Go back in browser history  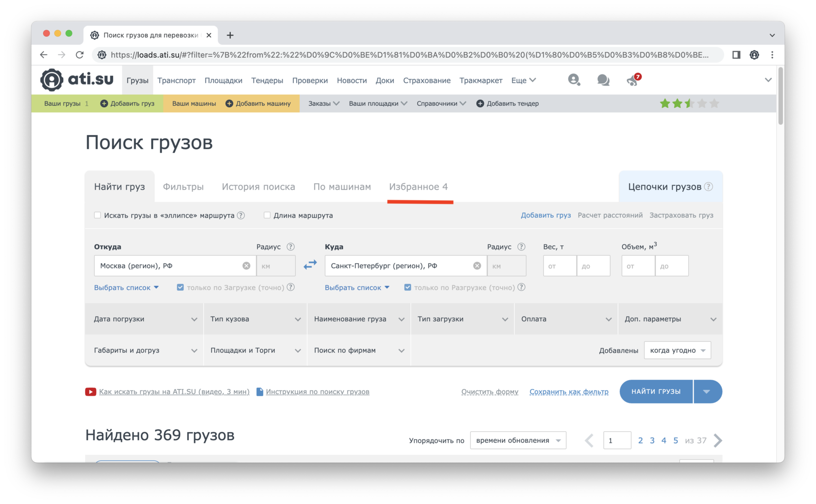click(x=44, y=55)
